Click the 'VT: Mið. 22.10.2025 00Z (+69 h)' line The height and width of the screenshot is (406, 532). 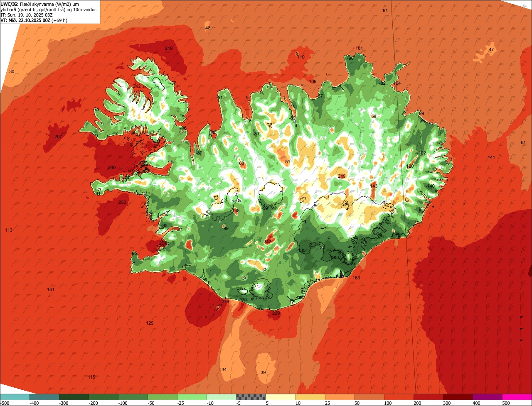34,20
